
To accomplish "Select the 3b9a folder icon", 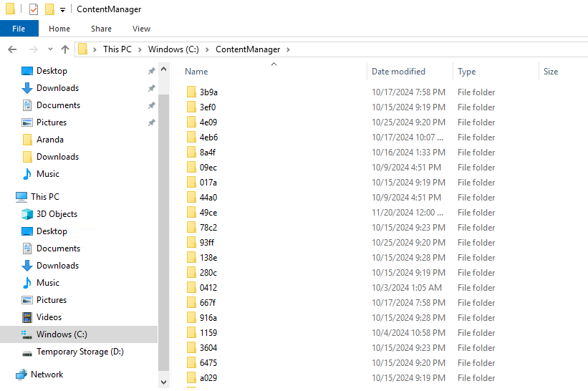I will 191,92.
